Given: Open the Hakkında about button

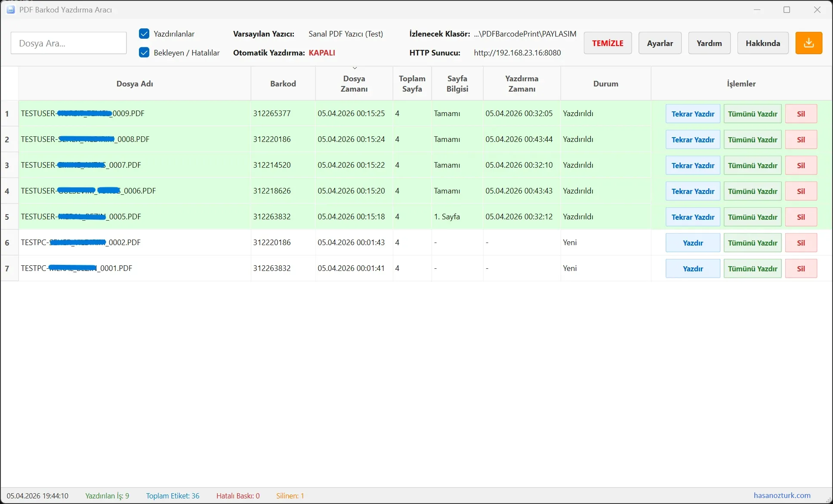Looking at the screenshot, I should 763,43.
